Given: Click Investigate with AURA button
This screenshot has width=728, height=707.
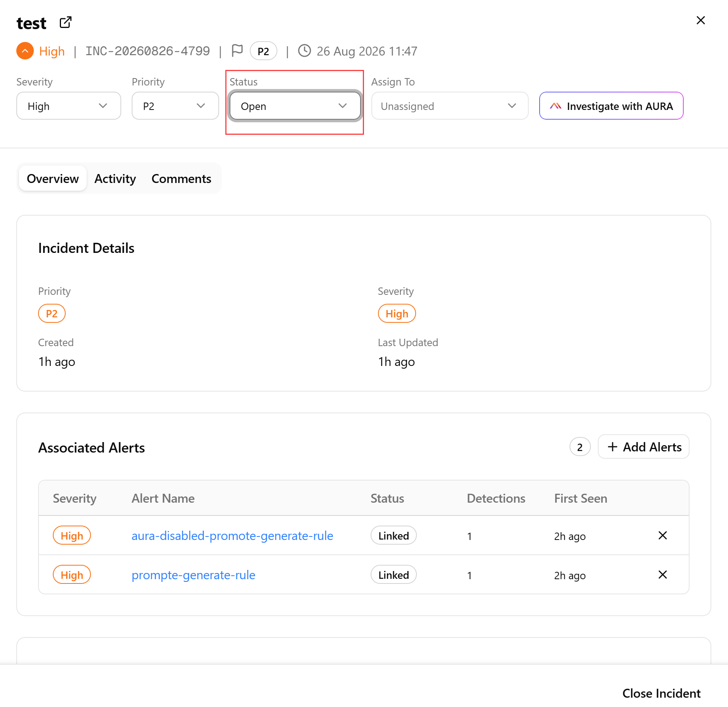Looking at the screenshot, I should 611,106.
